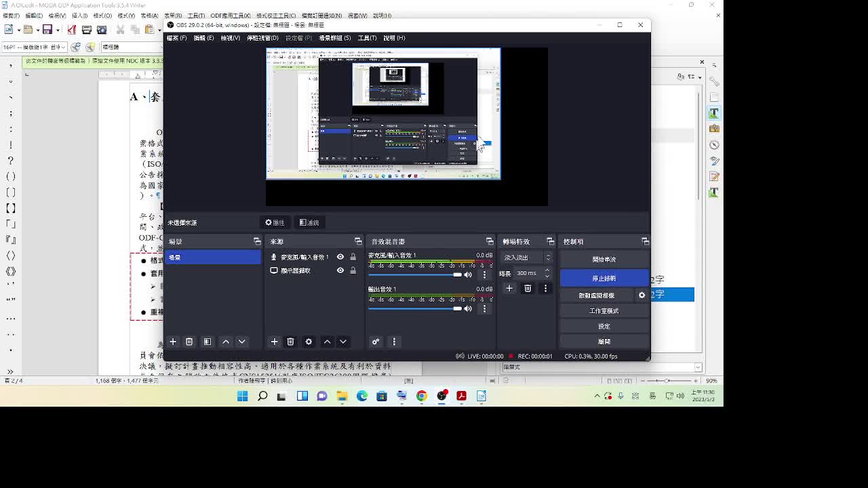868x488 pixels.
Task: Open Microsoft Edge from the taskbar
Action: (362, 396)
